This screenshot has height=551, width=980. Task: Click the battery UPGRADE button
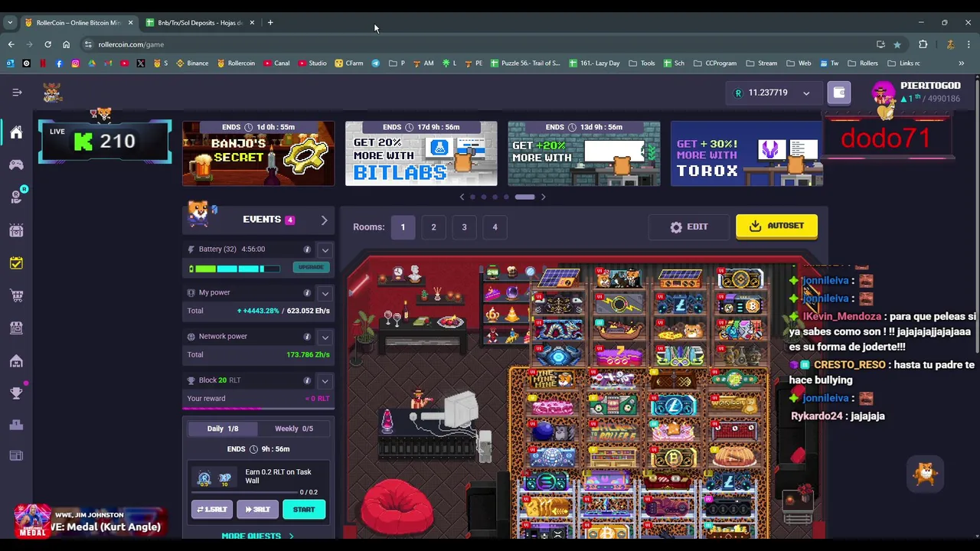coord(311,267)
